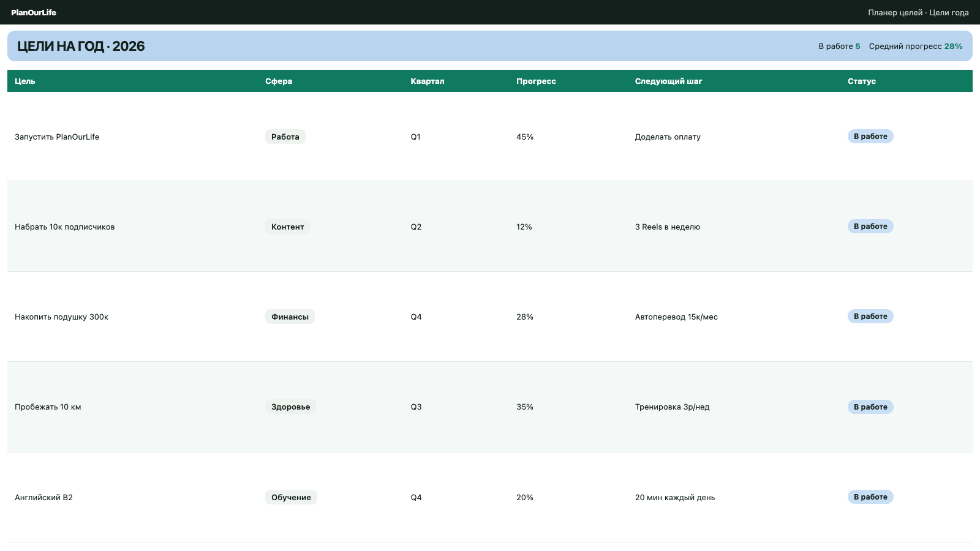
Task: Click the 'Прогресс' column header
Action: point(536,81)
